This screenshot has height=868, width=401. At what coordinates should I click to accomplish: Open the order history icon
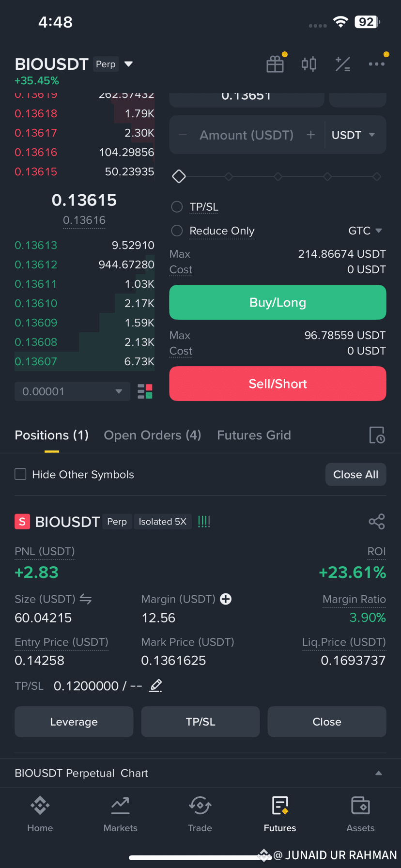click(x=377, y=435)
